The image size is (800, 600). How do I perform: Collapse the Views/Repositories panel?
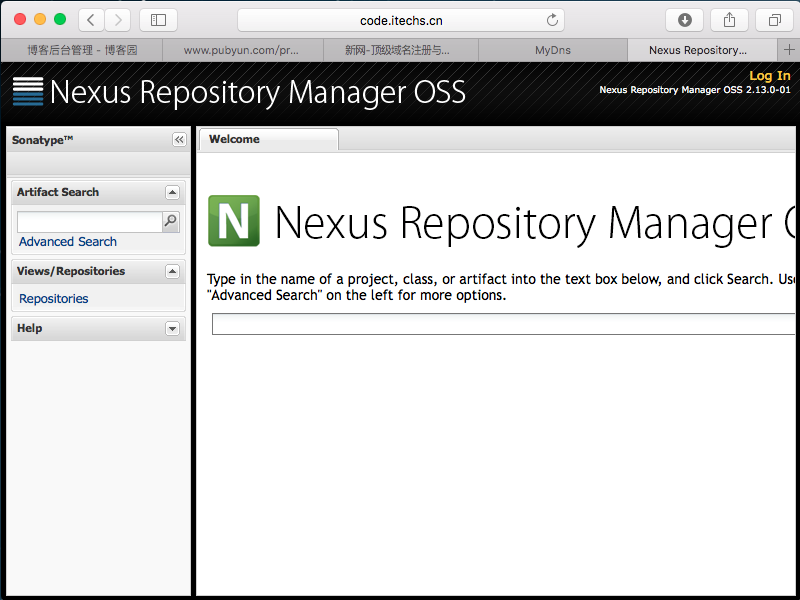click(172, 271)
